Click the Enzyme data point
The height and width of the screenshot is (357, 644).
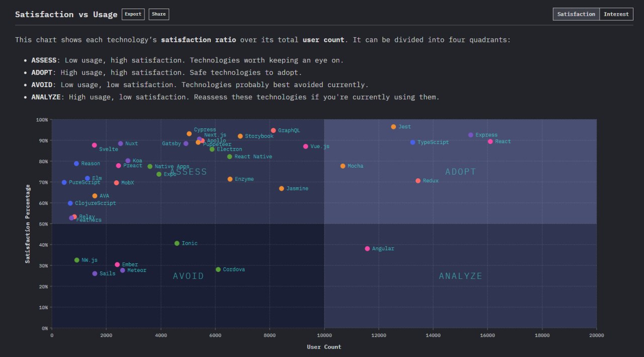[x=230, y=179]
